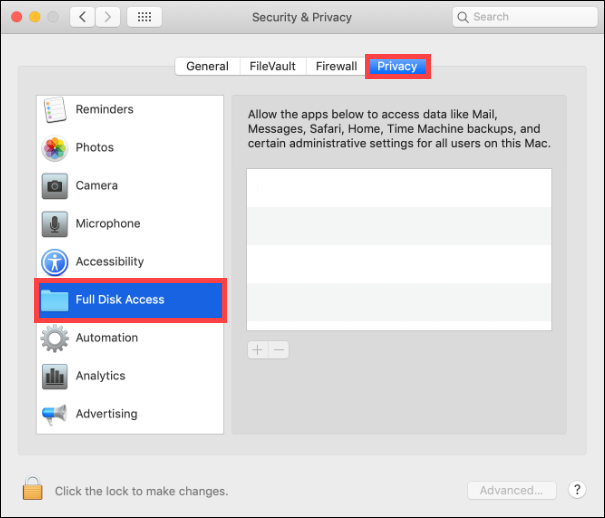Click the Analytics bar chart icon

(x=54, y=376)
